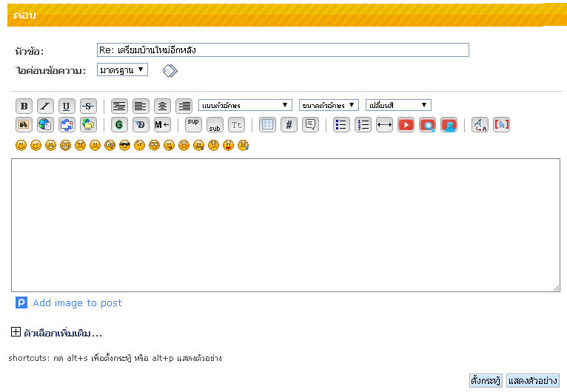Apply teletype Tt formatting
Screen dimensions: 567x392
236,125
